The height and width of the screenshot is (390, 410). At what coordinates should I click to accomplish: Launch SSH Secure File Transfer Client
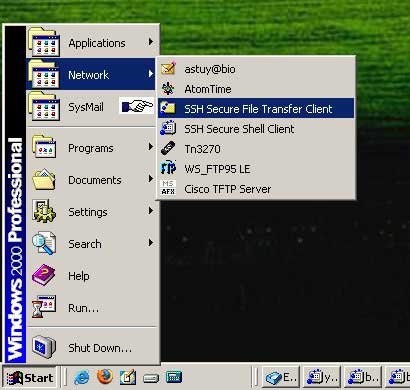(256, 109)
